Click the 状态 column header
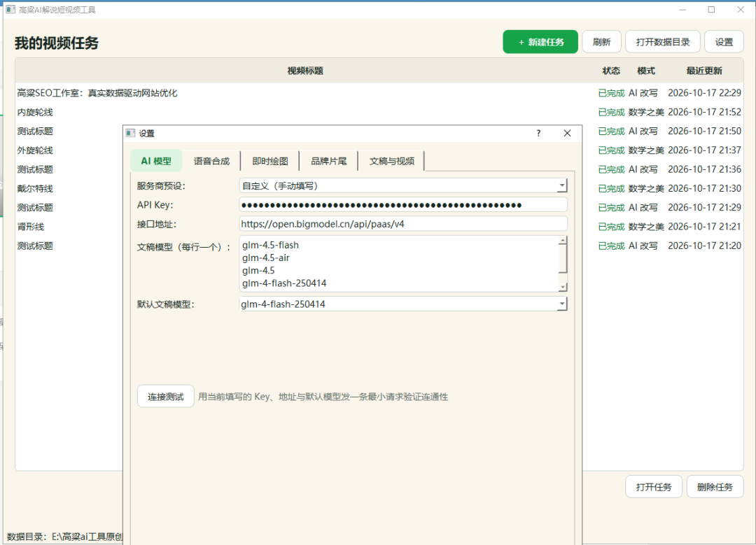Viewport: 756px width, 545px height. (611, 71)
